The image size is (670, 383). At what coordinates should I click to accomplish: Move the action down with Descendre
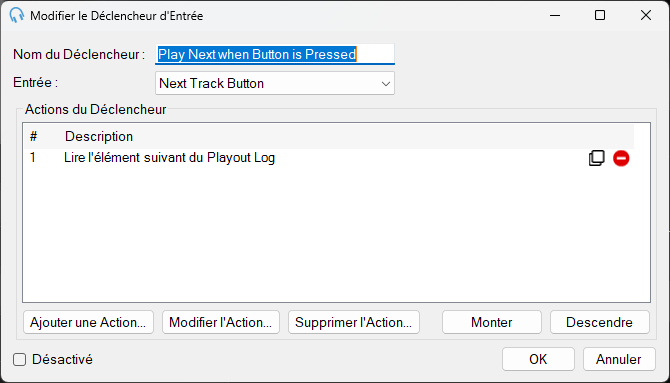pyautogui.click(x=599, y=322)
